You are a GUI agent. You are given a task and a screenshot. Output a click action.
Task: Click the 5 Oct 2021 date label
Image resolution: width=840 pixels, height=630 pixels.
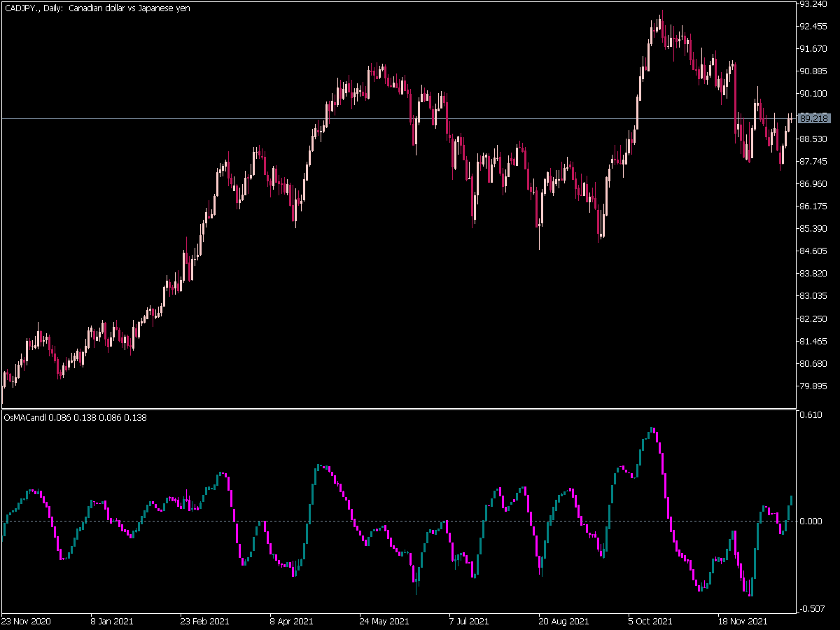pos(650,621)
